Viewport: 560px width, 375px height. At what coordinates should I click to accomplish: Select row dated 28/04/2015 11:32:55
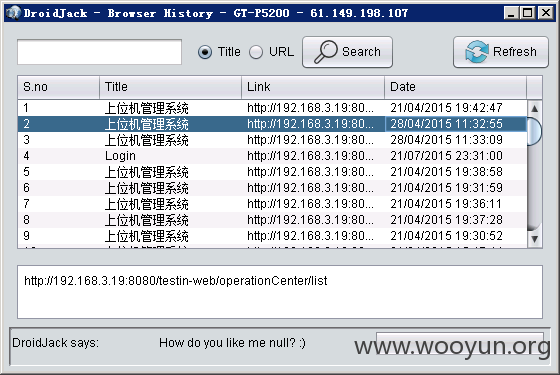pos(272,124)
